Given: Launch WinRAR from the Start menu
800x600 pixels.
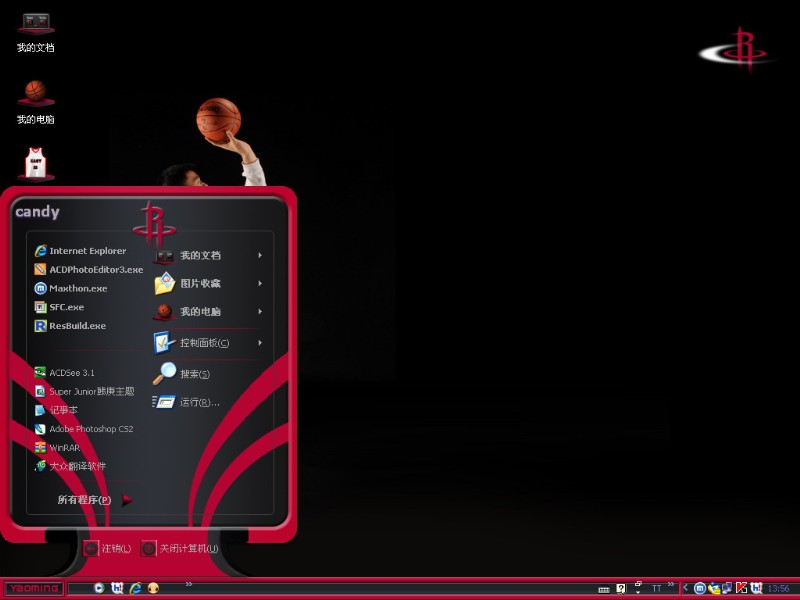Looking at the screenshot, I should pyautogui.click(x=57, y=447).
